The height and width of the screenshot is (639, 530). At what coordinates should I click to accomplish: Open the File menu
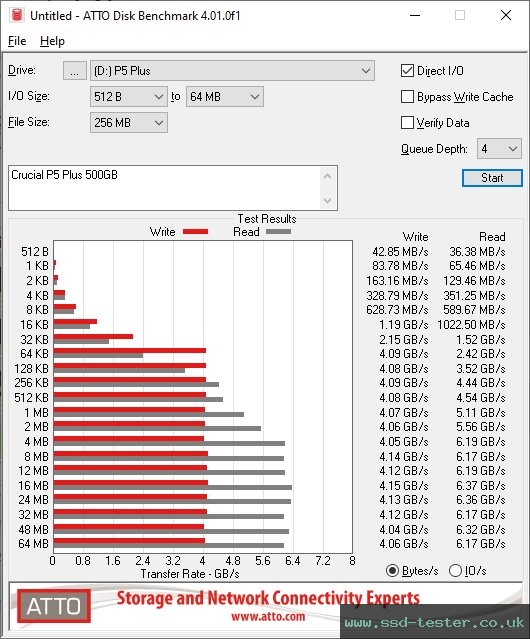coord(17,41)
